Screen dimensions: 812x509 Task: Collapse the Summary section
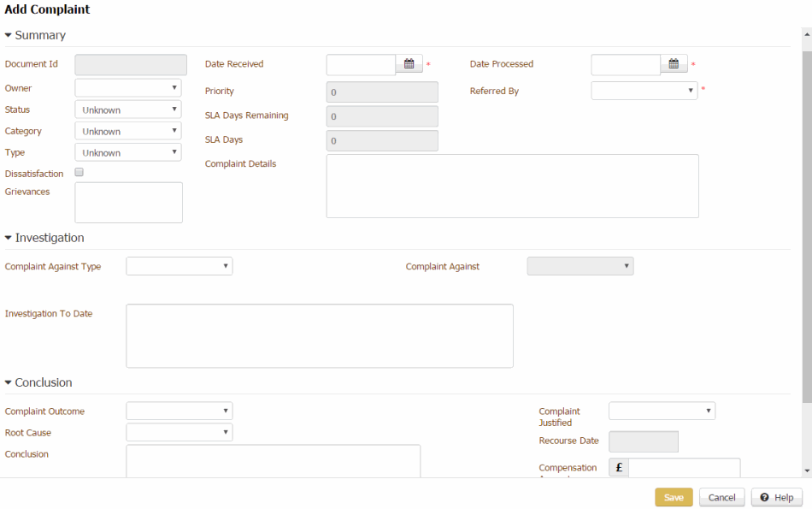[9, 35]
